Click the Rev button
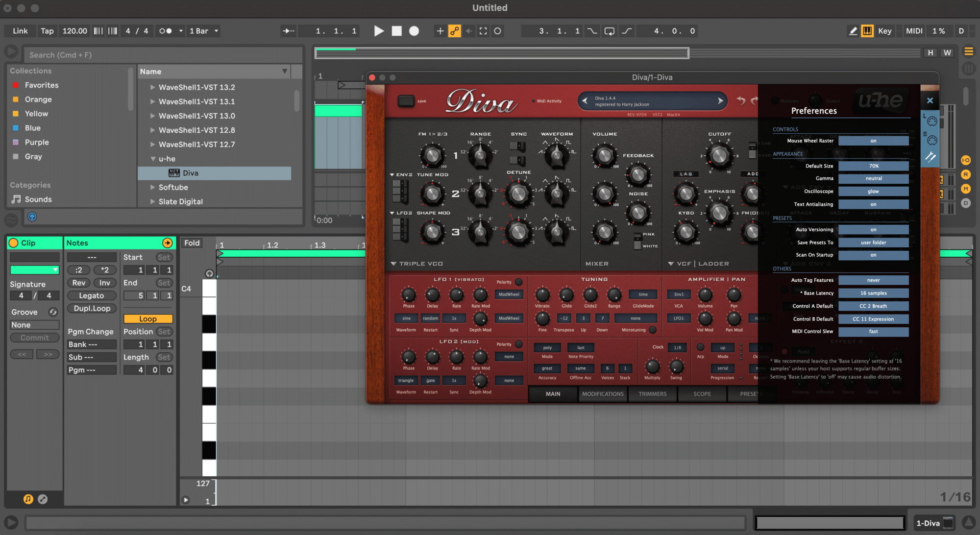980x535 pixels. [x=79, y=283]
